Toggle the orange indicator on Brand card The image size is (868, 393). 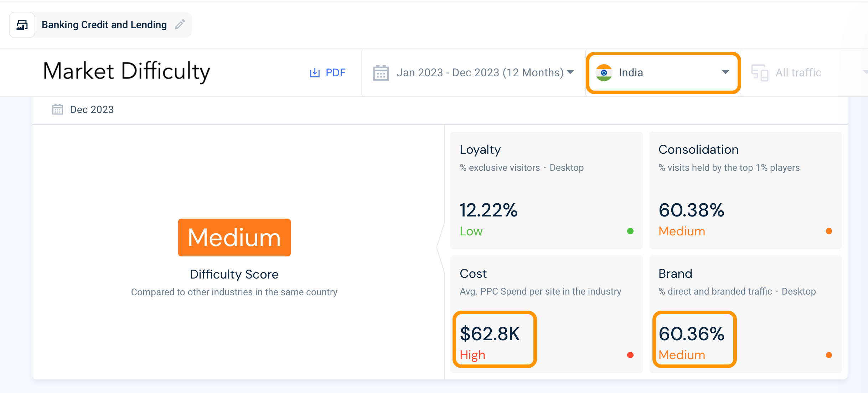829,355
